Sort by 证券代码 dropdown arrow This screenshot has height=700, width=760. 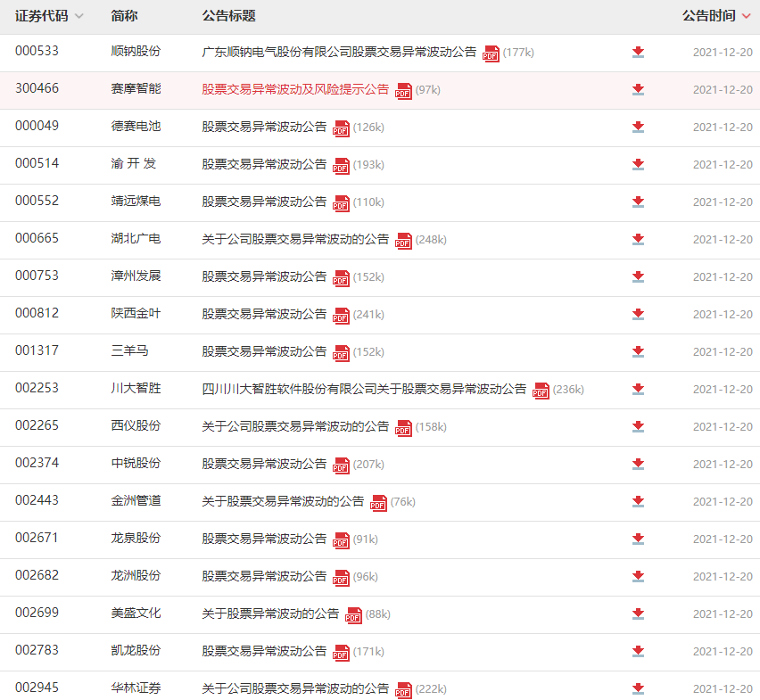point(79,17)
